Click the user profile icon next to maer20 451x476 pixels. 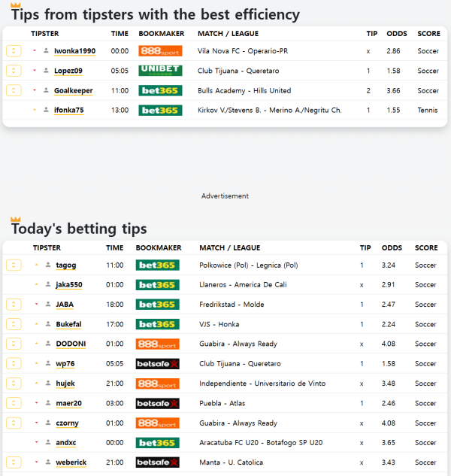tap(48, 403)
